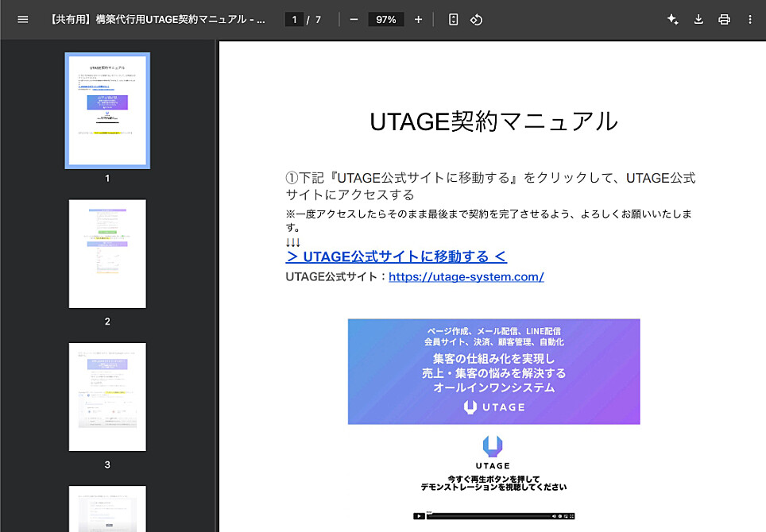This screenshot has width=766, height=532.
Task: Click the play button in video bar
Action: tap(419, 516)
